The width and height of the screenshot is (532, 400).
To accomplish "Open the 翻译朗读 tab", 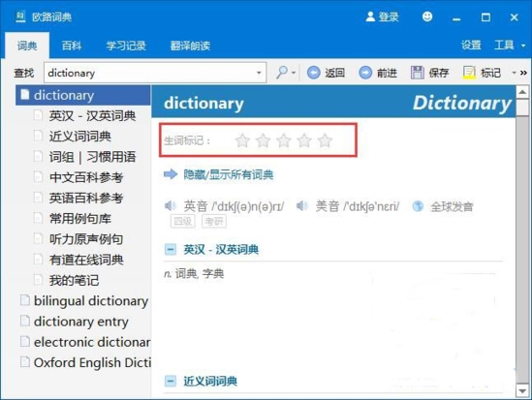I will [x=190, y=46].
